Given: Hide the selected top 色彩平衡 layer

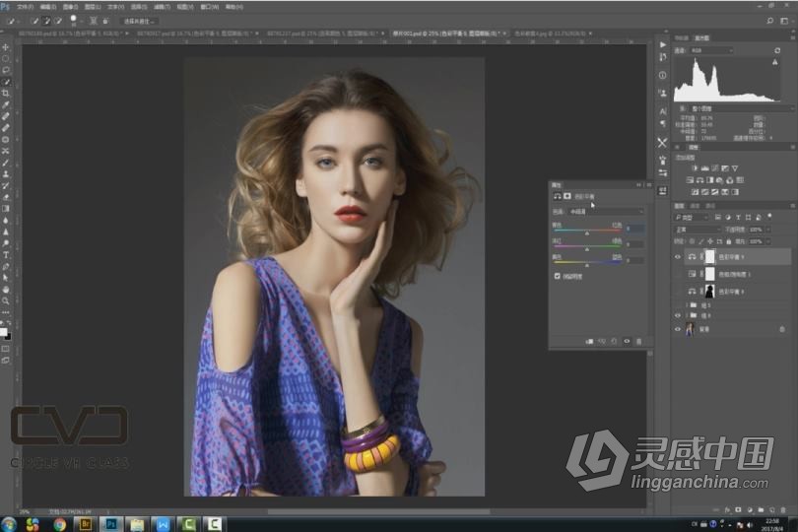Looking at the screenshot, I should [x=678, y=257].
